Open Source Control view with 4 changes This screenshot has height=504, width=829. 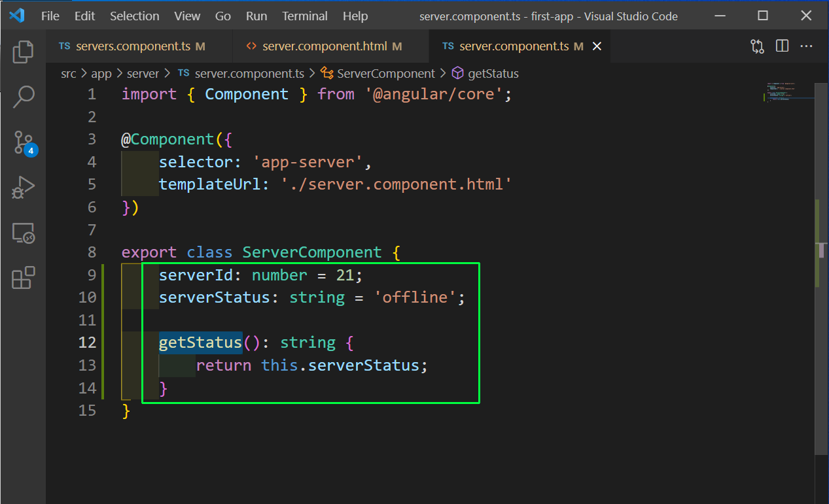click(x=24, y=143)
